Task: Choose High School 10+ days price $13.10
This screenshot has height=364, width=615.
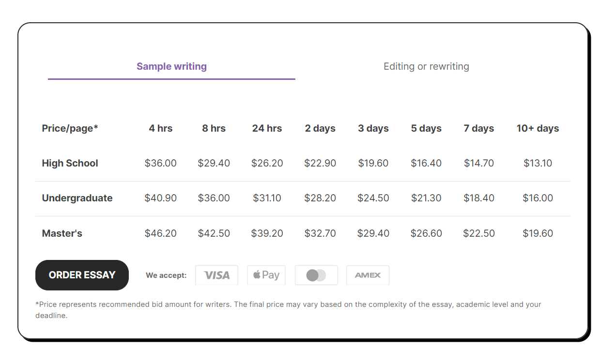Action: [x=538, y=163]
